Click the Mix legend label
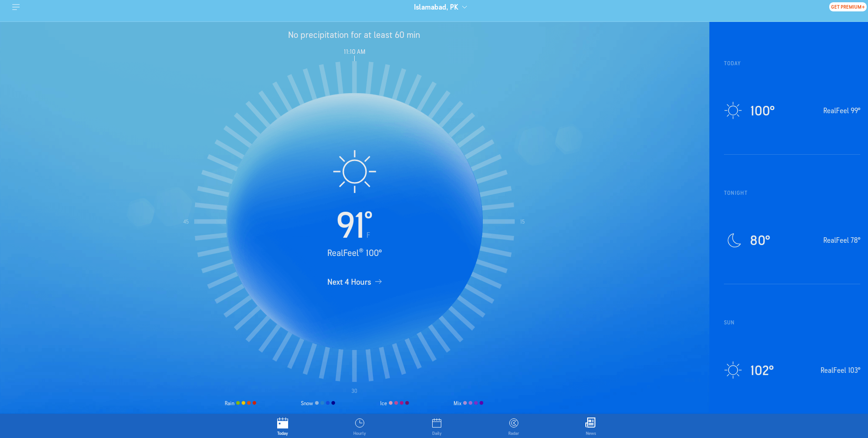The image size is (868, 438). coord(457,403)
